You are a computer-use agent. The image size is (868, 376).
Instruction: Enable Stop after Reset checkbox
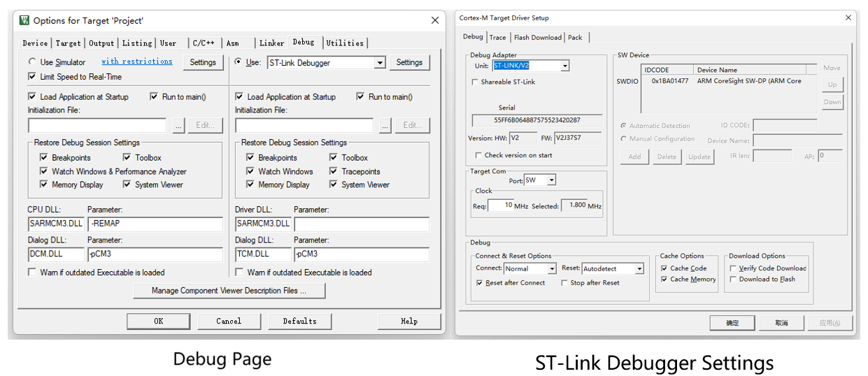click(x=564, y=283)
